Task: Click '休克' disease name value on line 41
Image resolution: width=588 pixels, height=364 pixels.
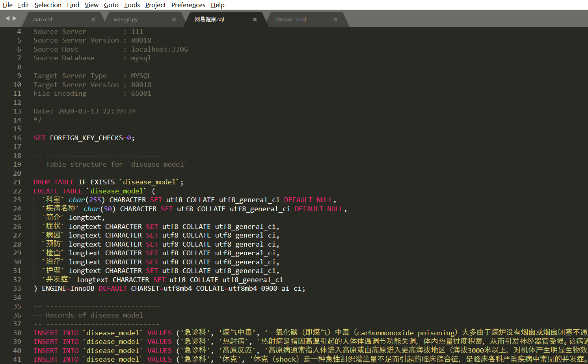Action: (x=230, y=359)
